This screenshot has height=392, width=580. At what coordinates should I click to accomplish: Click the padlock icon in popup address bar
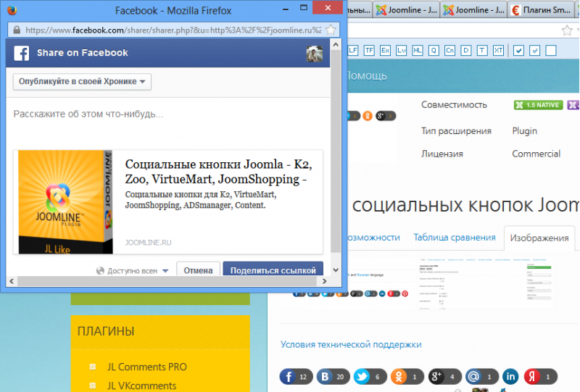click(x=17, y=30)
